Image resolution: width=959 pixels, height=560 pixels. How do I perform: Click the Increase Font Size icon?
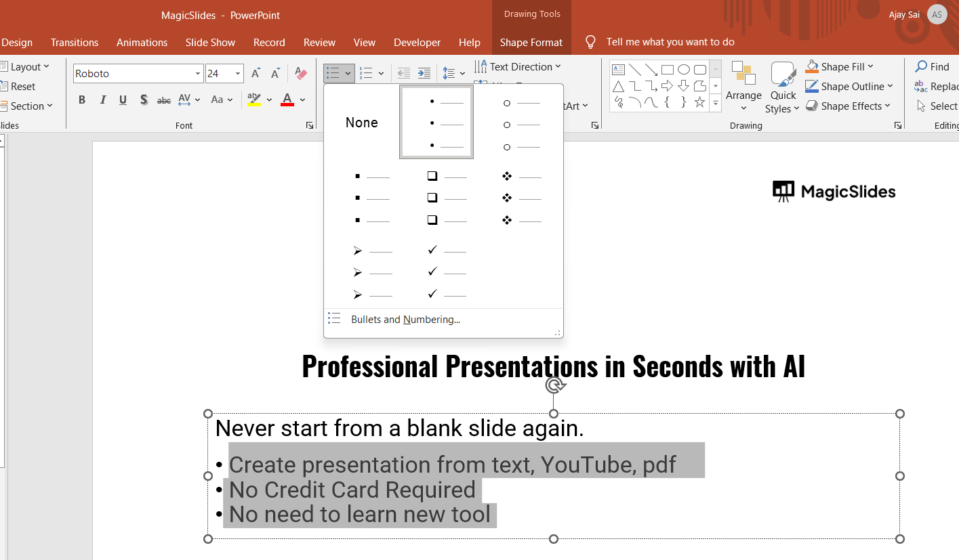256,74
